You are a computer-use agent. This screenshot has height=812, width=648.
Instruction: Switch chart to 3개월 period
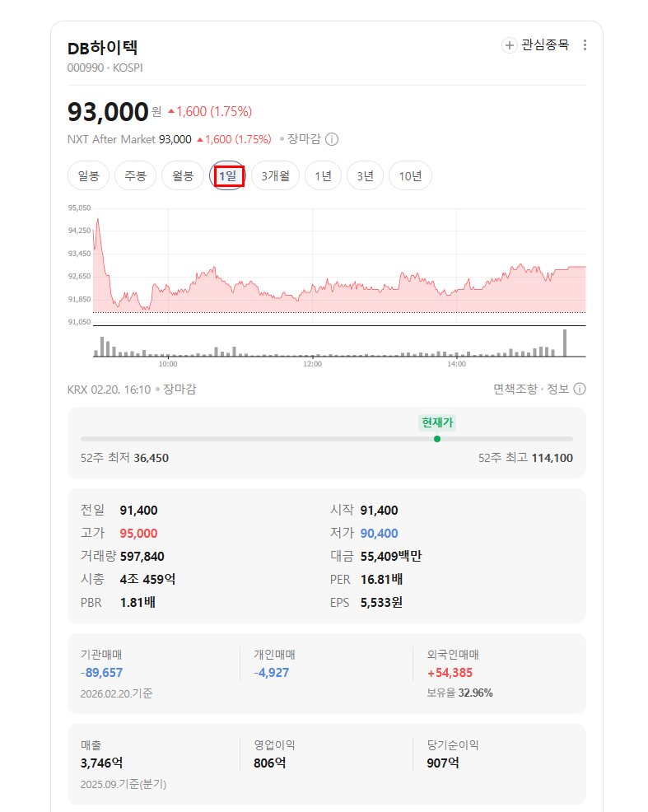275,176
